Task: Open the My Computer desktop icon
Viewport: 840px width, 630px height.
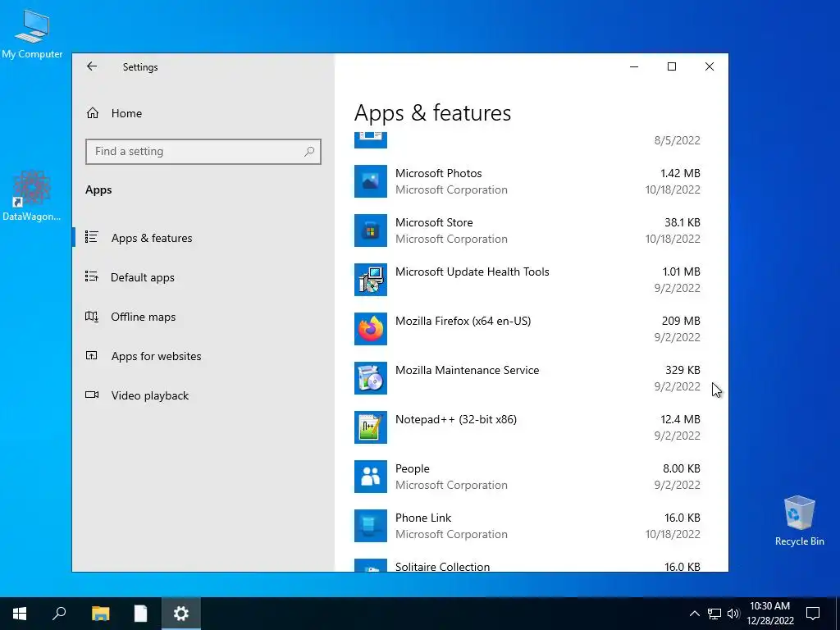Action: tap(32, 34)
